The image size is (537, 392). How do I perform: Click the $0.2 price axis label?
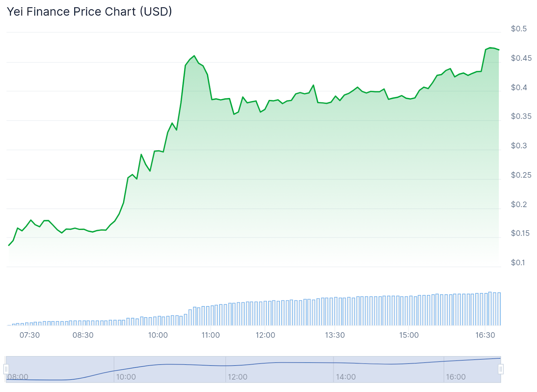coord(519,204)
